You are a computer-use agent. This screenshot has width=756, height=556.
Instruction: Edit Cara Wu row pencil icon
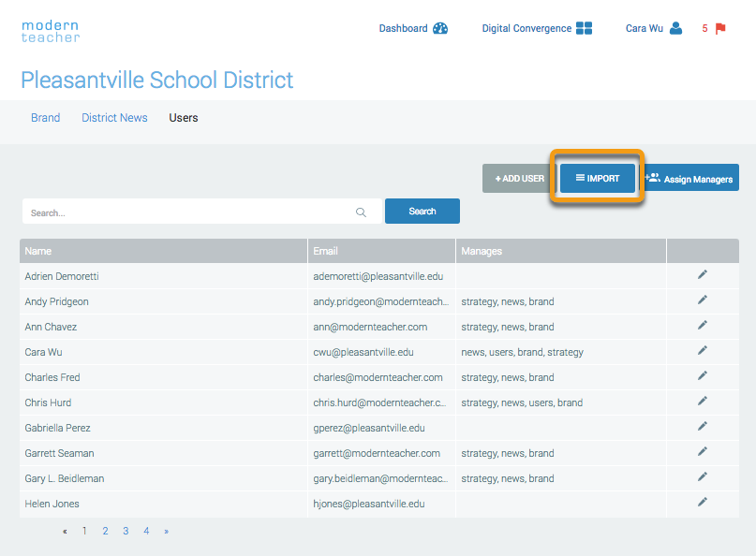(x=703, y=350)
